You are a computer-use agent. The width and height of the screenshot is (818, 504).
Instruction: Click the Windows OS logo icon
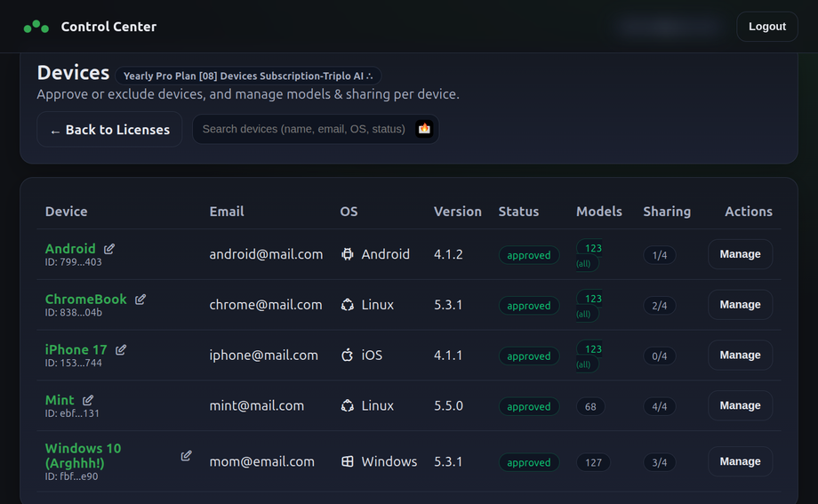pos(348,462)
